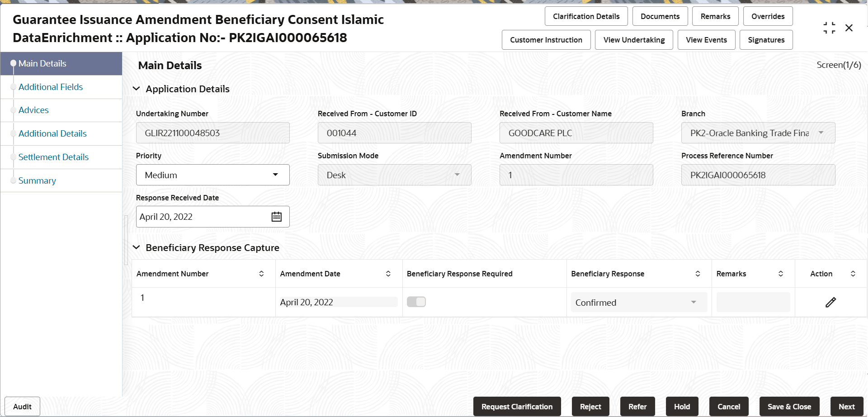Collapse the Beneficiary Response Capture section
This screenshot has width=868, height=417.
(136, 247)
